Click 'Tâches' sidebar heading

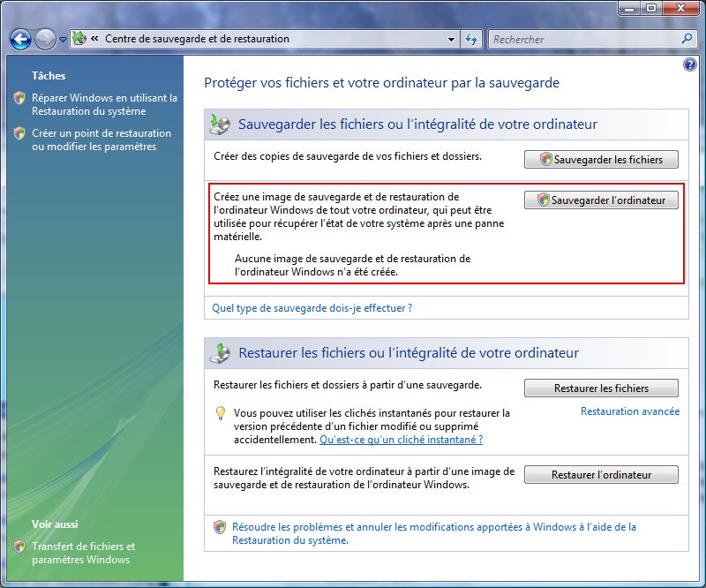tap(49, 76)
